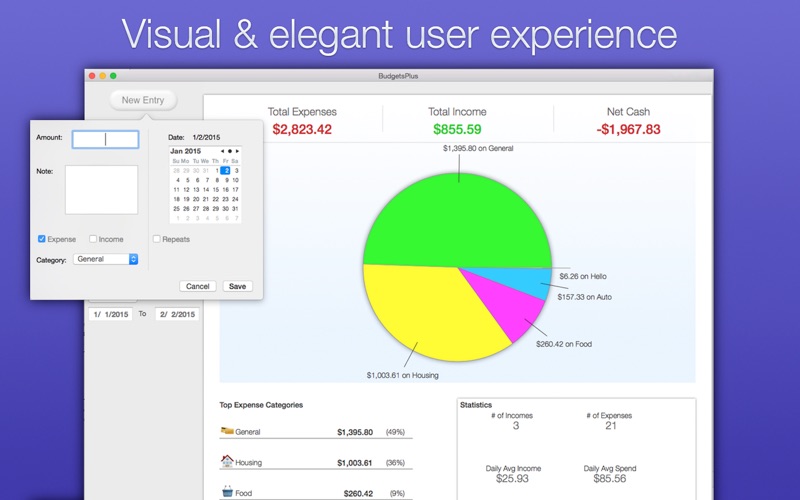Go to next month in calendar
800x500 pixels.
click(x=237, y=152)
